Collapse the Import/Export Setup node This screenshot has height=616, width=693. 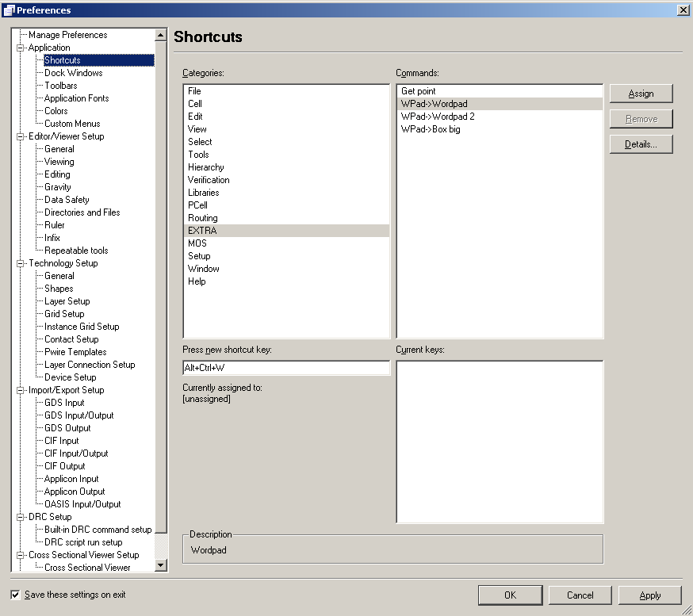21,390
